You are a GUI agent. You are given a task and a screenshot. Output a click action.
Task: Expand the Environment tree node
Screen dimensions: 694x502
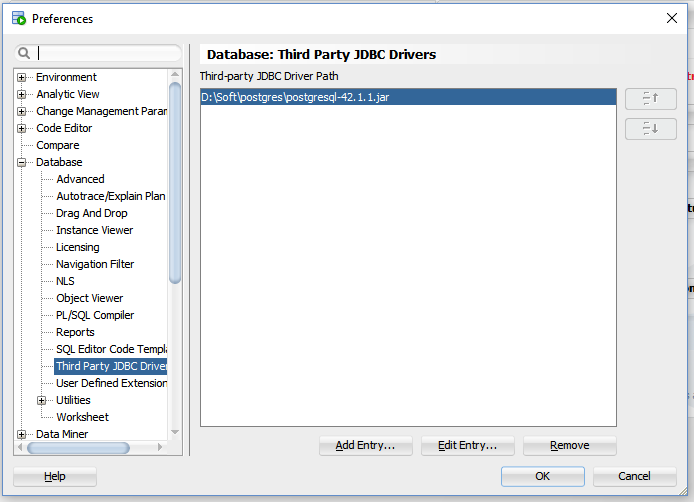click(22, 77)
